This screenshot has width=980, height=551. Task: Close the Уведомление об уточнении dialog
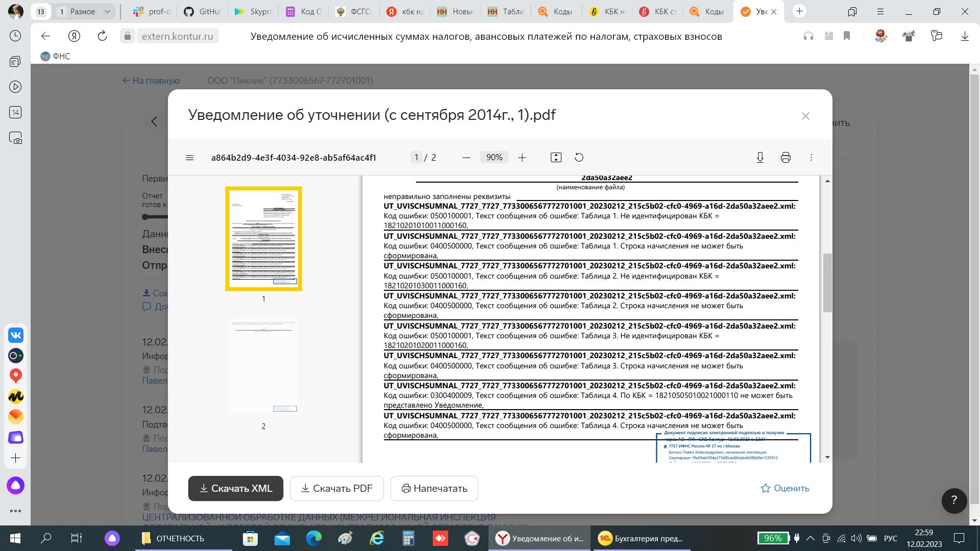(805, 116)
